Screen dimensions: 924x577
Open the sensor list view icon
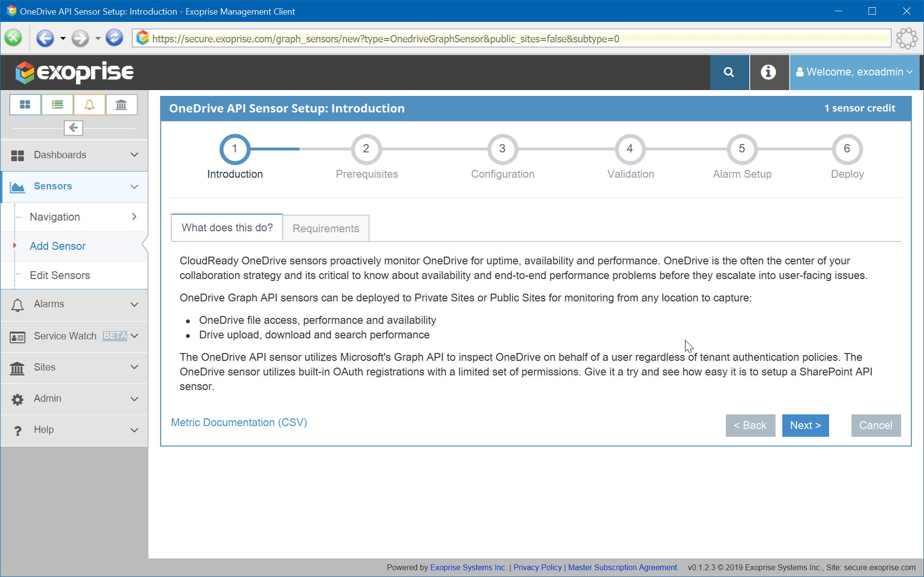point(57,104)
